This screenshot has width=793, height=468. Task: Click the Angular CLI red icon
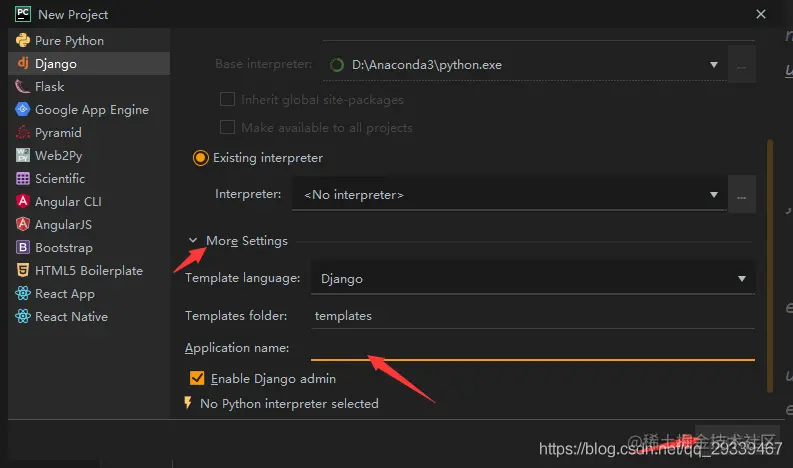(23, 201)
